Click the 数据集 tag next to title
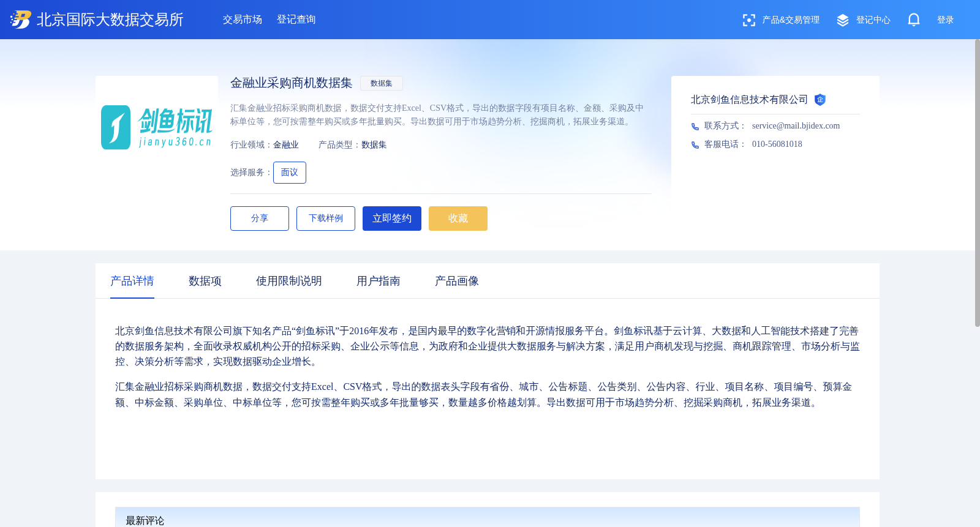The width and height of the screenshot is (980, 527). 382,83
